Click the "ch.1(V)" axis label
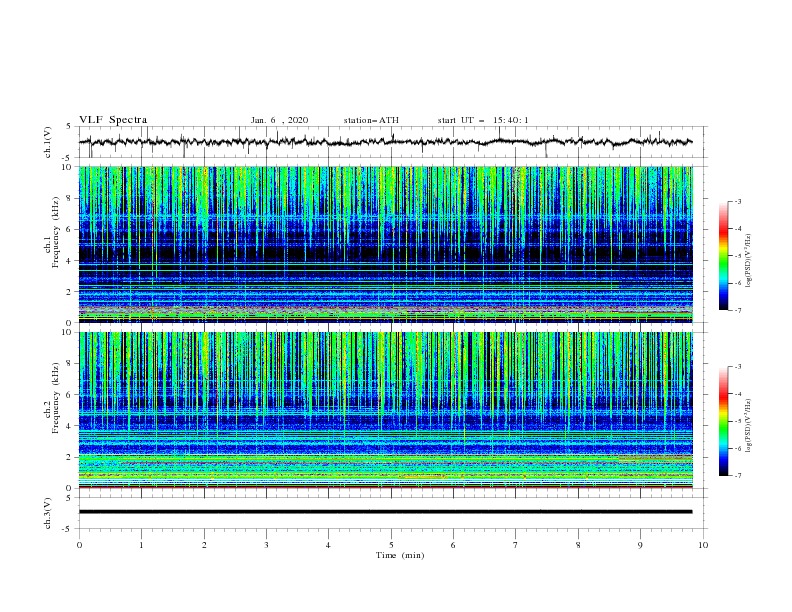792x612 pixels. click(x=48, y=142)
